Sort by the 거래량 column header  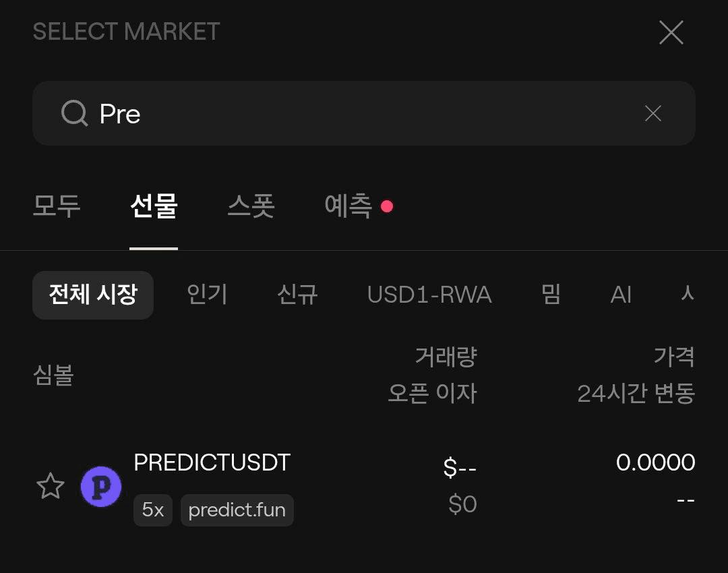click(x=446, y=357)
